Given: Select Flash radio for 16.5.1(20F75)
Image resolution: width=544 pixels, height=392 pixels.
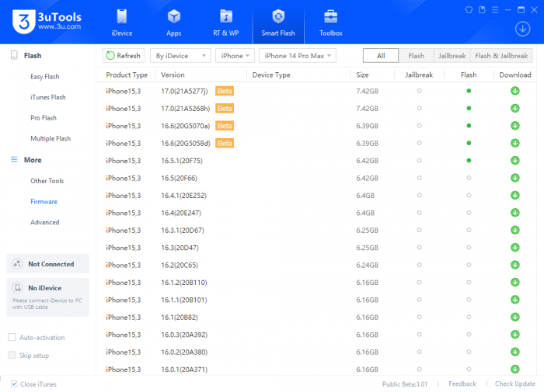Looking at the screenshot, I should click(469, 161).
